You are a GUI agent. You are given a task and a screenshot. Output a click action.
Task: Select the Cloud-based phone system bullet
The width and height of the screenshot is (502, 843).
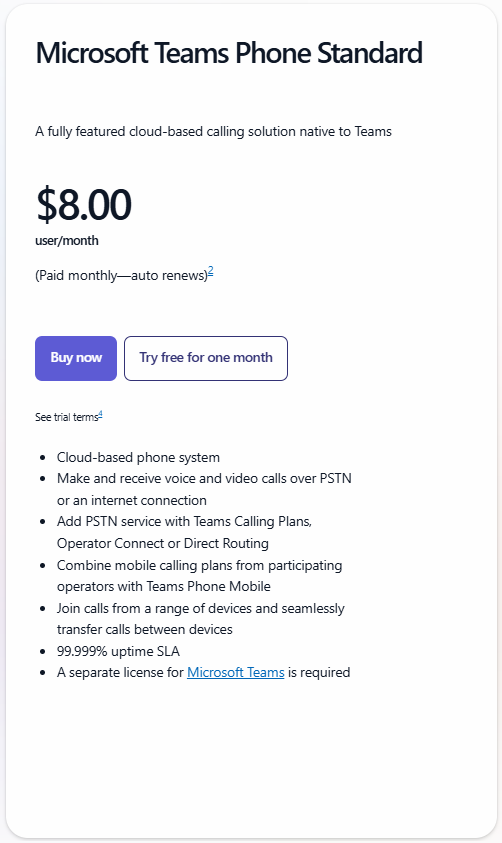coord(138,458)
